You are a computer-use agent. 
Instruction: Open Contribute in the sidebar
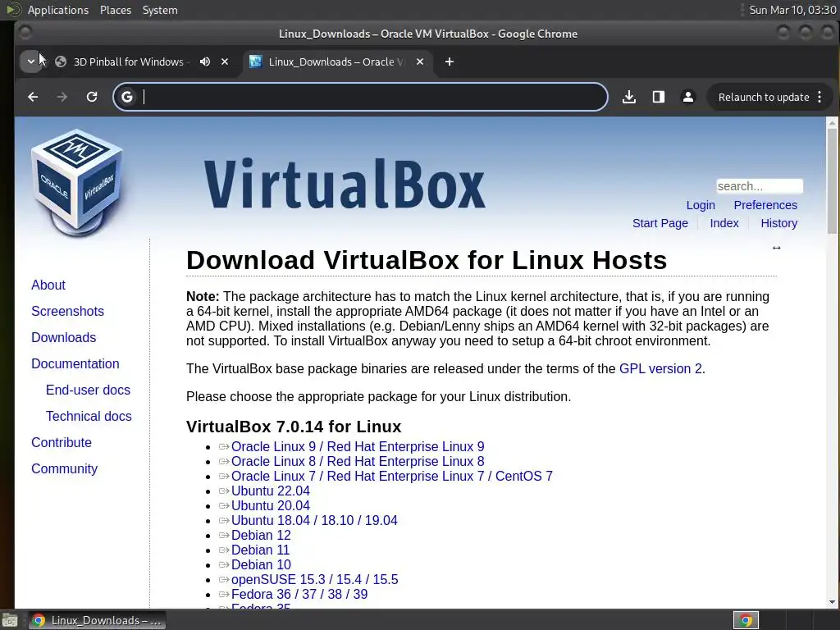[x=61, y=442]
